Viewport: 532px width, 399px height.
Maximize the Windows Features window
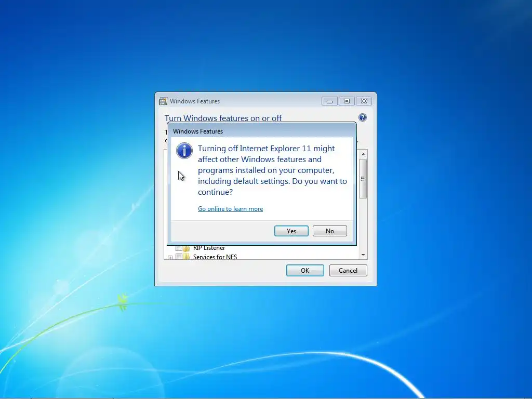click(347, 101)
